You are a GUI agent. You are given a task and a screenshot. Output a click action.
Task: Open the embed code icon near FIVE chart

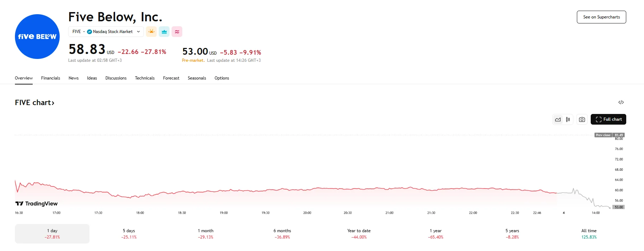621,102
